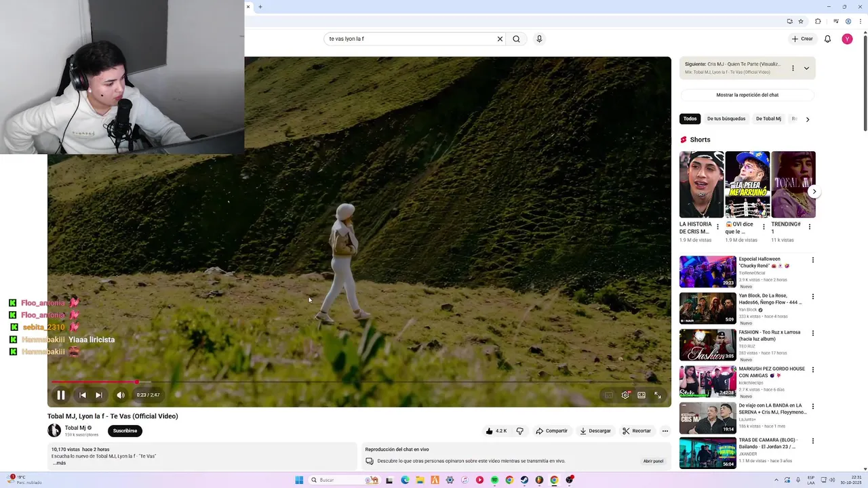Viewport: 868px width, 488px height.
Task: Expand the description with '...más'
Action: [x=59, y=463]
